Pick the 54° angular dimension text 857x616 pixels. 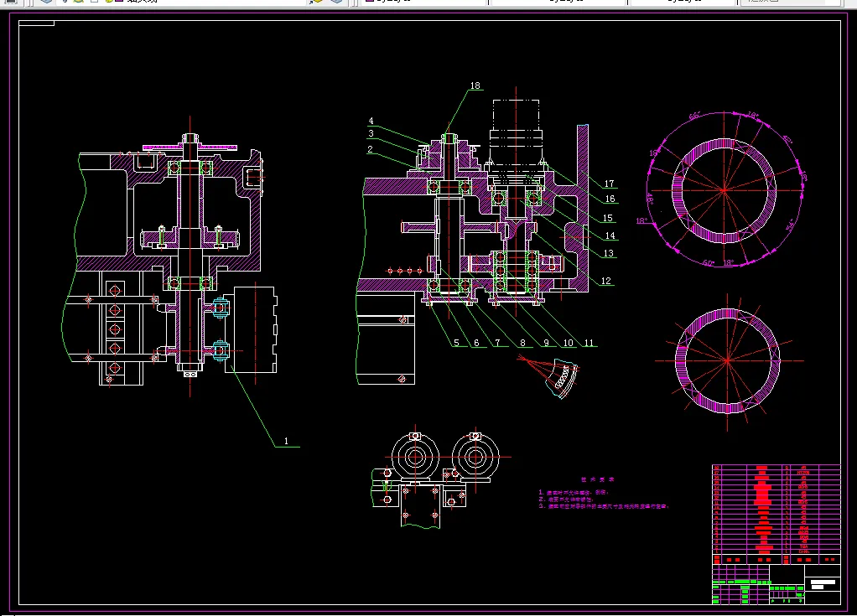[x=790, y=225]
